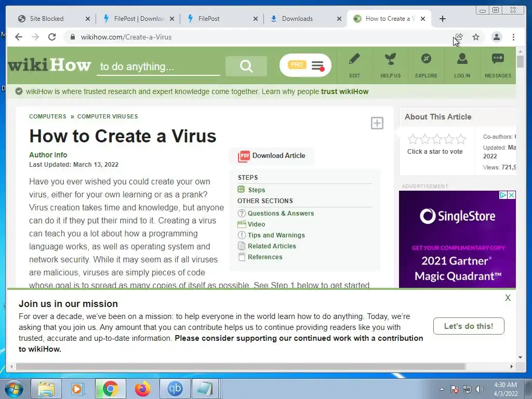Screen dimensions: 532x399
Task: Show hidden system tray icons arrow
Action: [442, 389]
